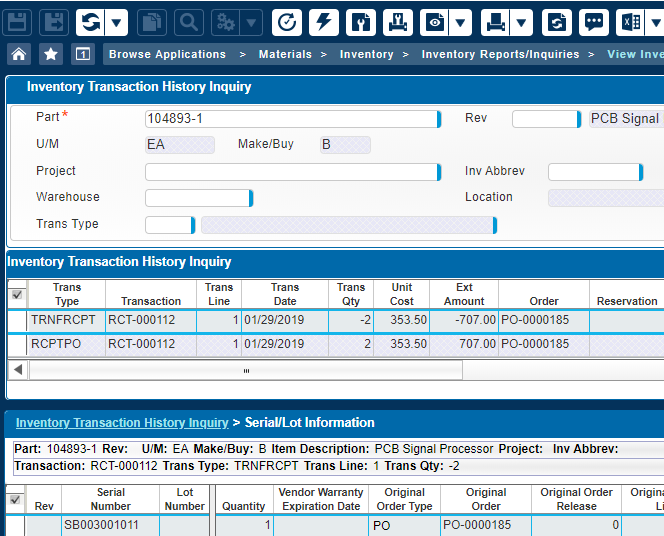Viewport: 664px width, 536px height.
Task: Sort by Trans Date column header
Action: tap(285, 294)
